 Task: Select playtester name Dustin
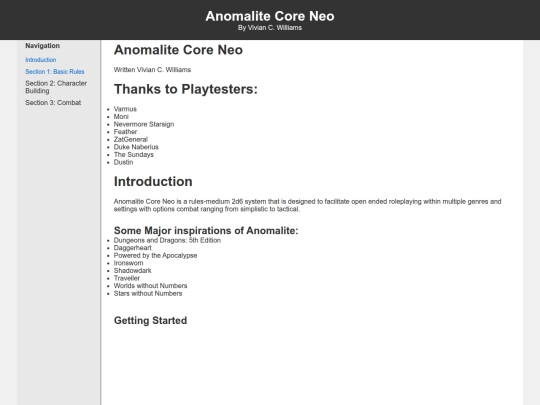(123, 162)
